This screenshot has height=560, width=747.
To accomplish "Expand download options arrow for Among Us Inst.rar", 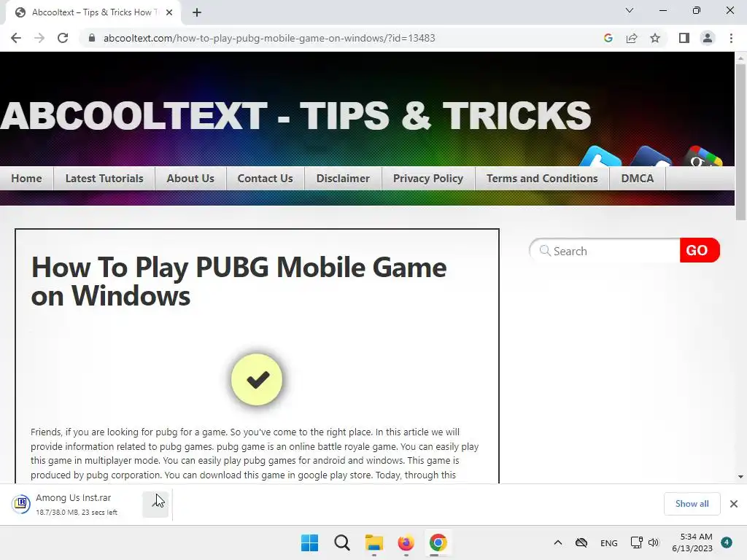I will (155, 504).
